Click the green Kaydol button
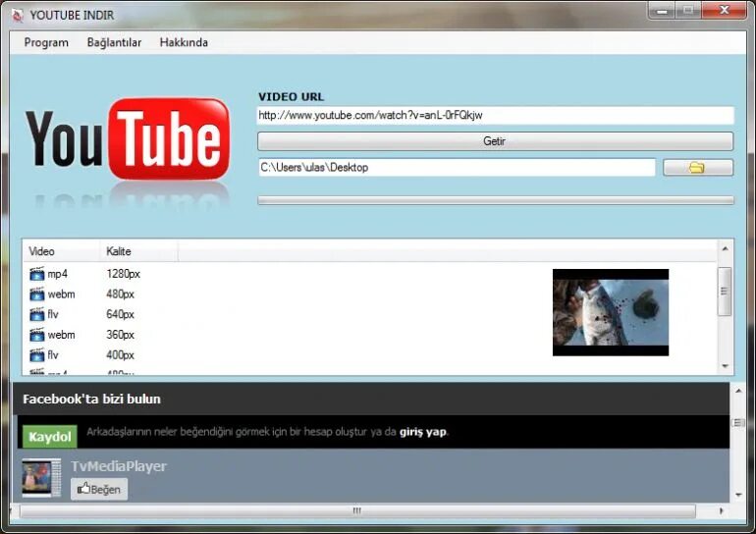The width and height of the screenshot is (756, 534). click(50, 437)
